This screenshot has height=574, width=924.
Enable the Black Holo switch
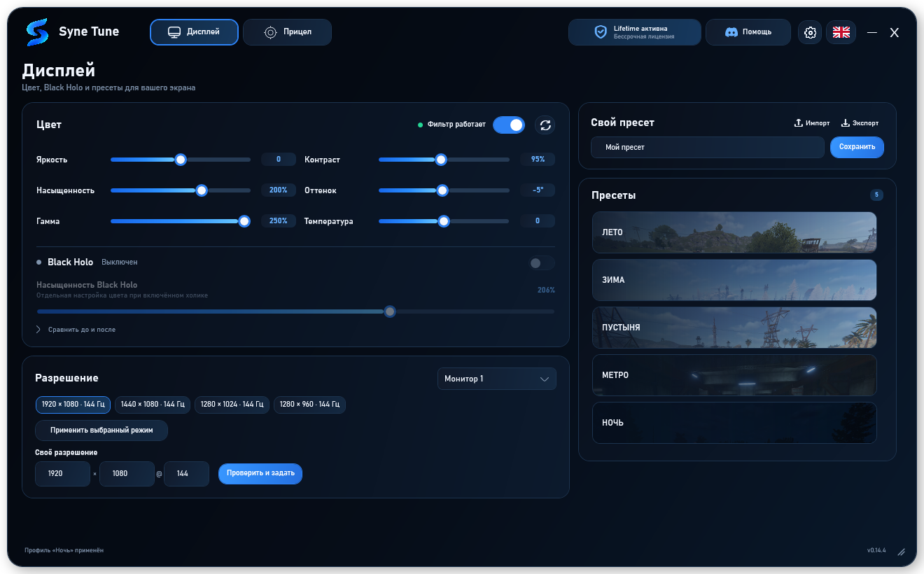click(x=542, y=263)
